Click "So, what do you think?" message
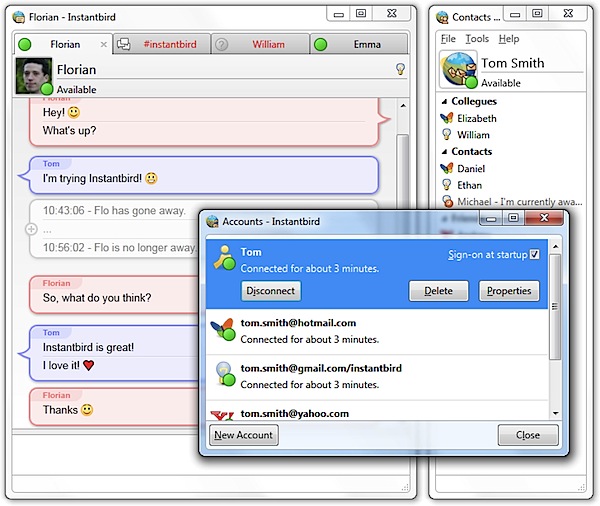The height and width of the screenshot is (506, 600). pos(97,298)
